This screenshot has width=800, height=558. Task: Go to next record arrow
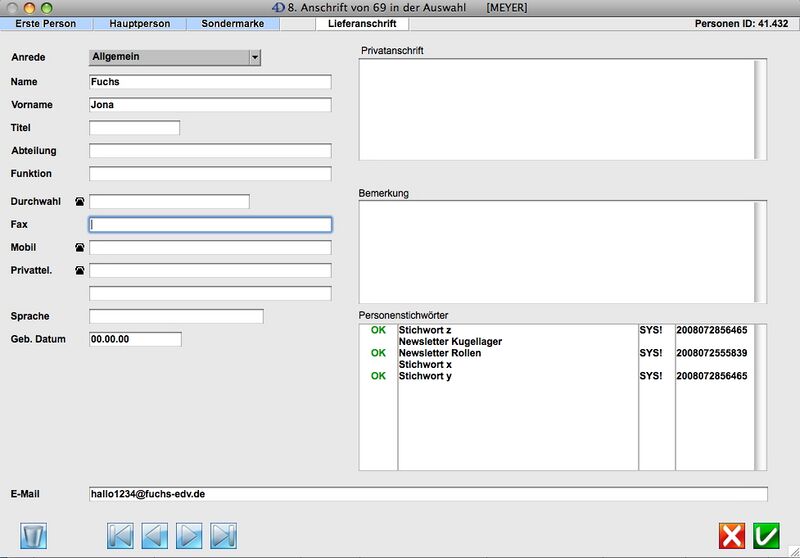pyautogui.click(x=189, y=535)
